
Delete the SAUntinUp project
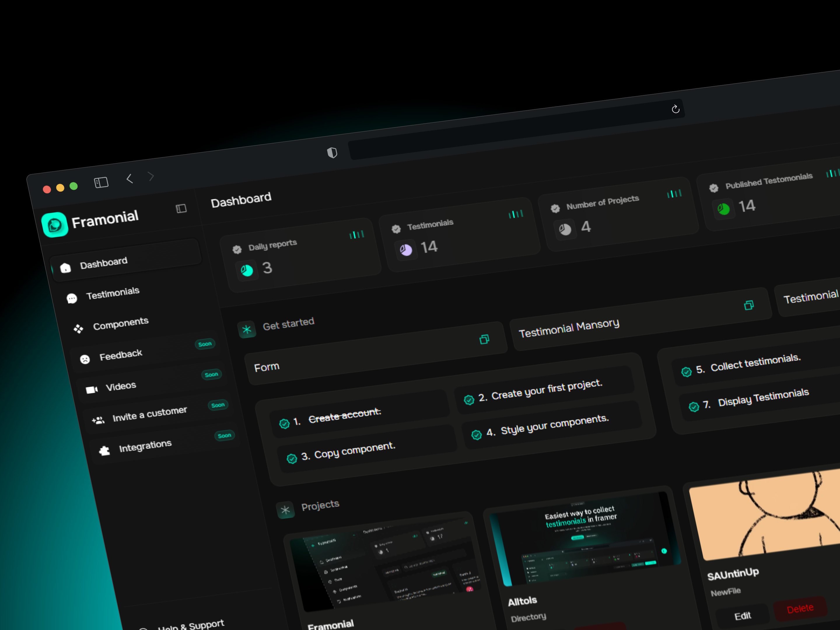(800, 609)
